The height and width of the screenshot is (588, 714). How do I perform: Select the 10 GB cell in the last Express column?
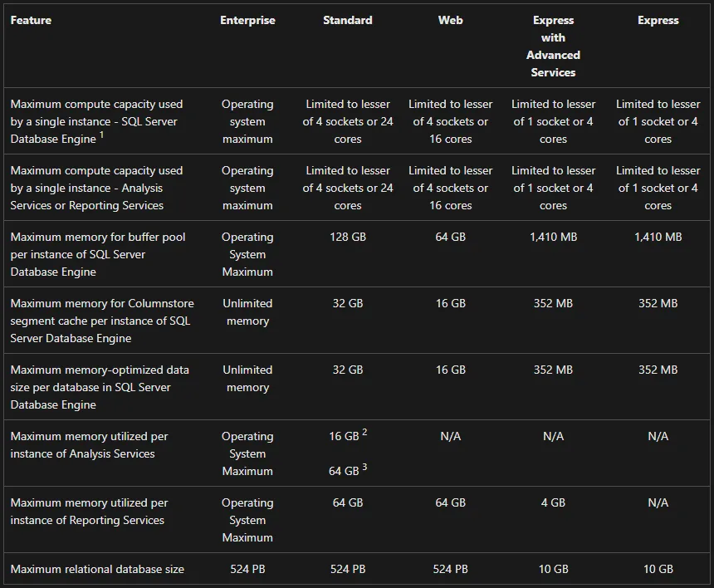tap(658, 570)
